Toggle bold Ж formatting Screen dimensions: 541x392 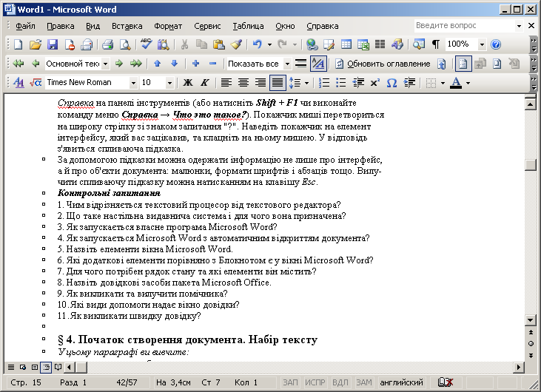tap(188, 83)
